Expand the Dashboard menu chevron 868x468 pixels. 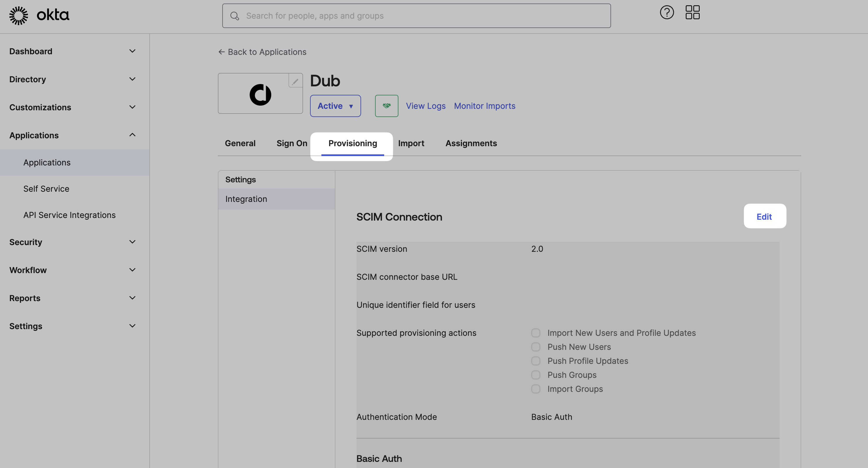tap(132, 51)
